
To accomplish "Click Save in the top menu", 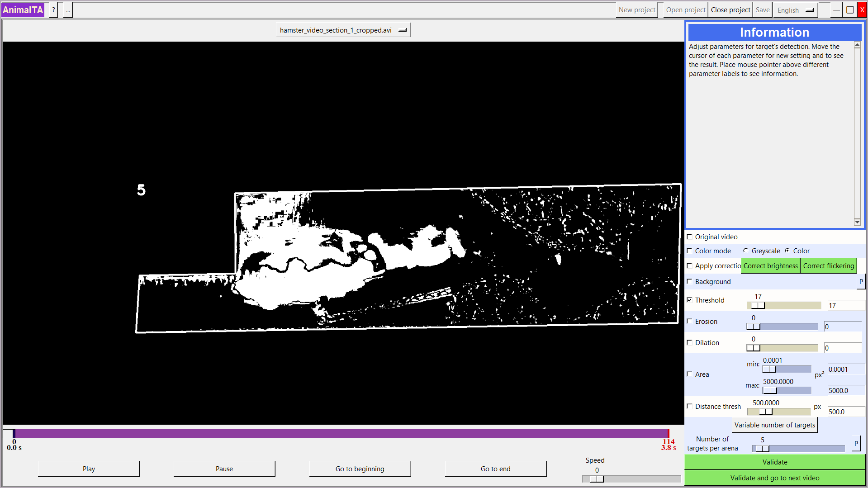I will pos(762,10).
